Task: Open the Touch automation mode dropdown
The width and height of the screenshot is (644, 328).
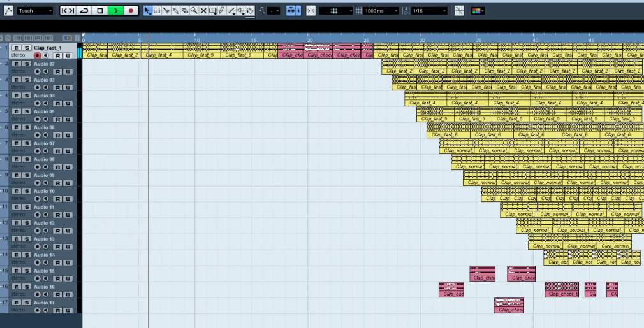Action: coord(34,11)
